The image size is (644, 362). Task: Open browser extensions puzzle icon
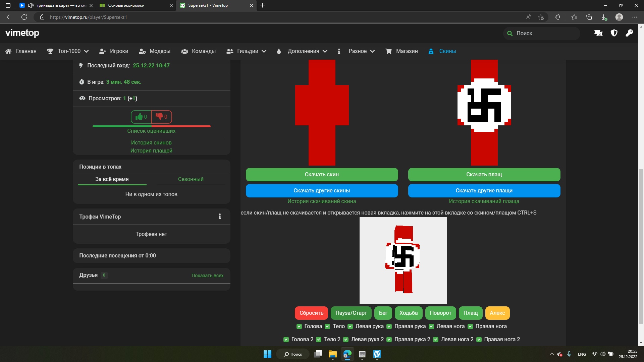point(558,17)
